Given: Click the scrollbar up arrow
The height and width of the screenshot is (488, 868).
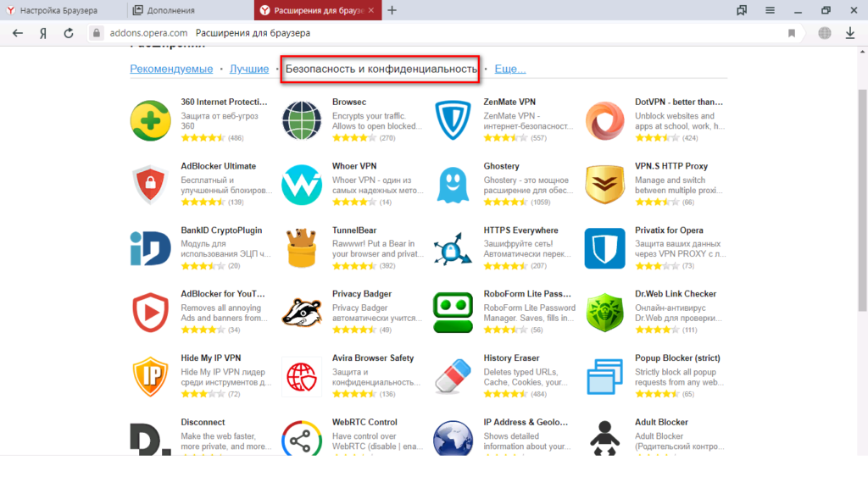Looking at the screenshot, I should (x=862, y=52).
